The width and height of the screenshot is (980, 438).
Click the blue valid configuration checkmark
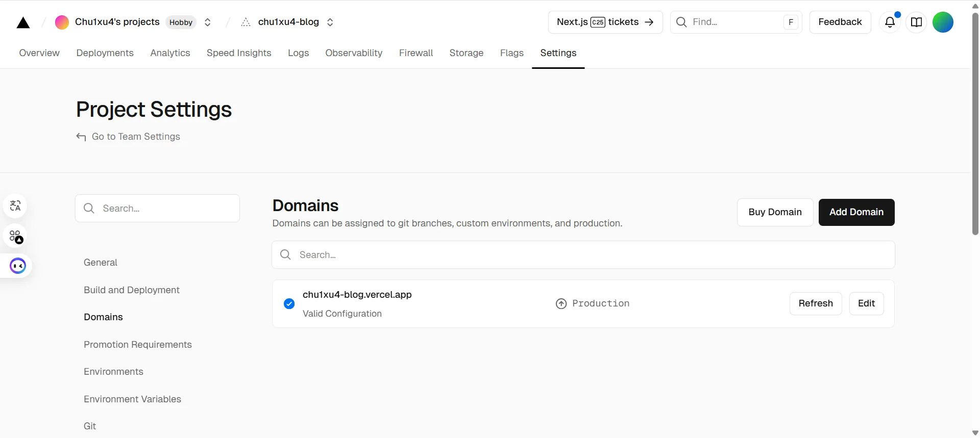[289, 304]
